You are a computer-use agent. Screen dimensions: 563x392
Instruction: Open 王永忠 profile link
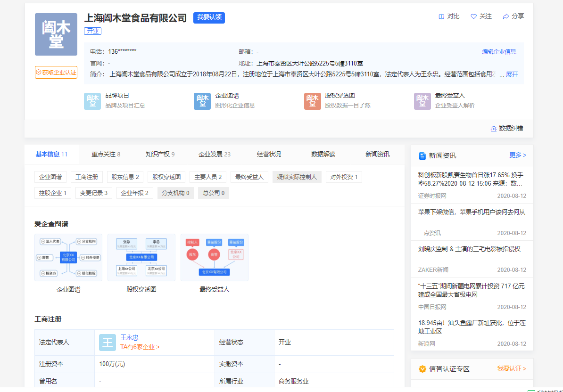click(129, 337)
